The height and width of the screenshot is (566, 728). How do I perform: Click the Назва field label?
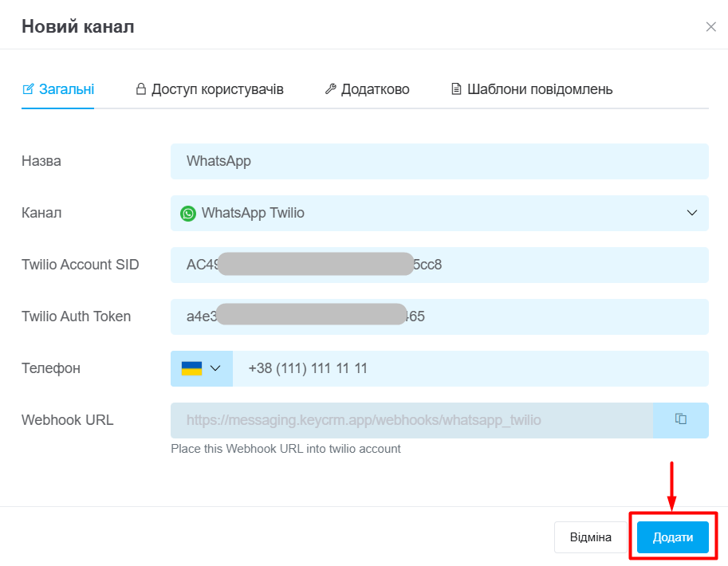coord(41,161)
